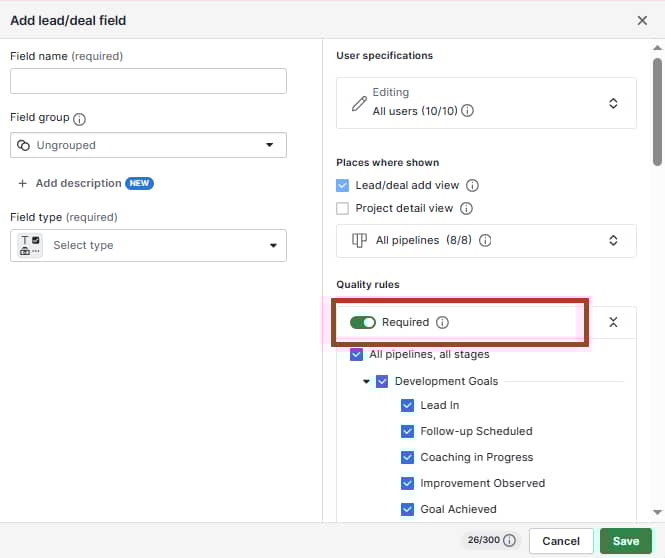Uncheck Improvement Observed stage checkbox

point(407,483)
